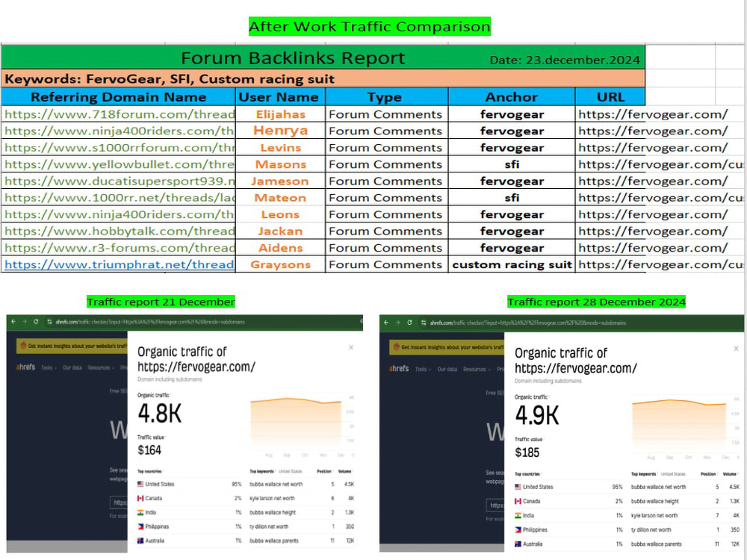Click traffic value $164

pyautogui.click(x=149, y=450)
